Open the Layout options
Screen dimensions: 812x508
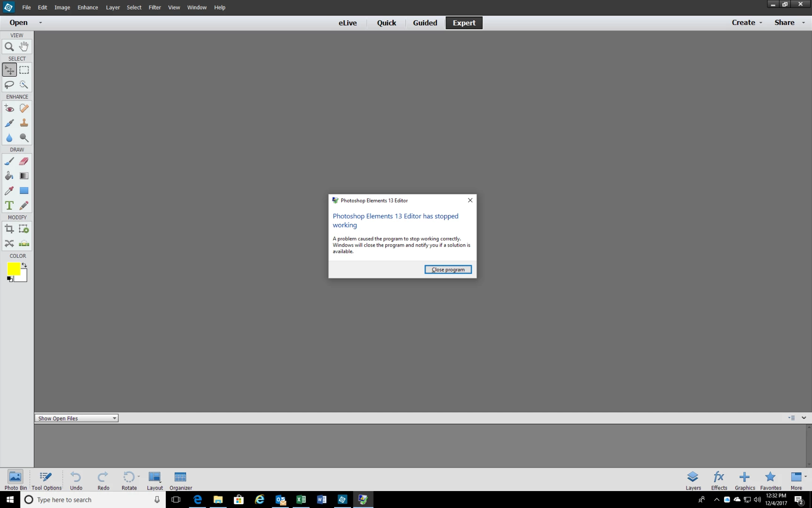155,480
